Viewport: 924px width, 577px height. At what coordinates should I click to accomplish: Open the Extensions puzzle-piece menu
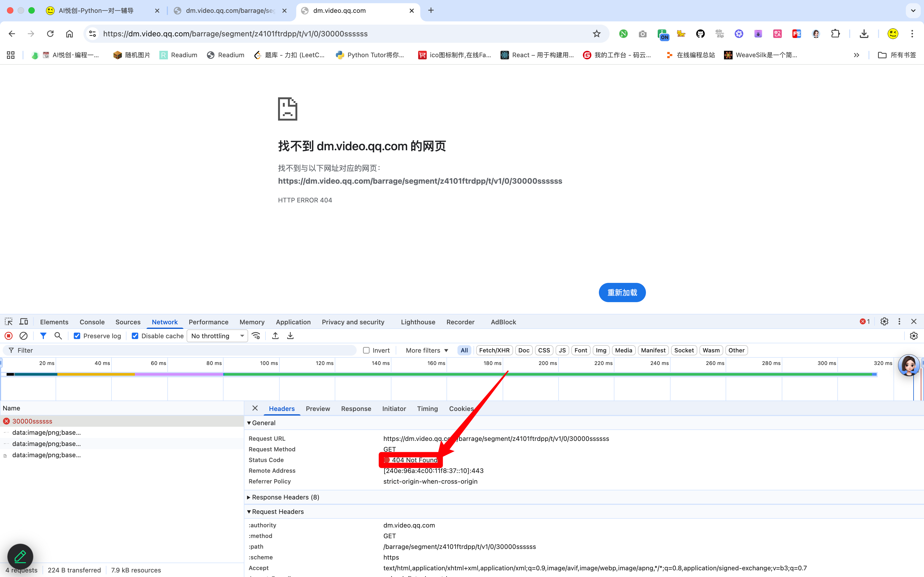[x=836, y=34]
